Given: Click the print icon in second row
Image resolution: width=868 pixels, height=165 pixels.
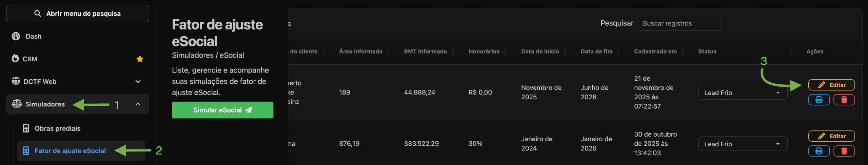Looking at the screenshot, I should (x=818, y=151).
